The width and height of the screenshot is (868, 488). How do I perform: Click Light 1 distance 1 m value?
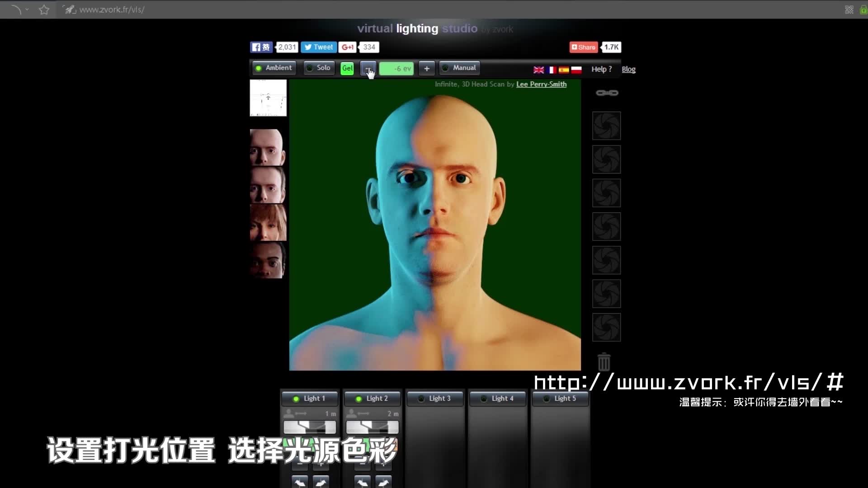(330, 414)
